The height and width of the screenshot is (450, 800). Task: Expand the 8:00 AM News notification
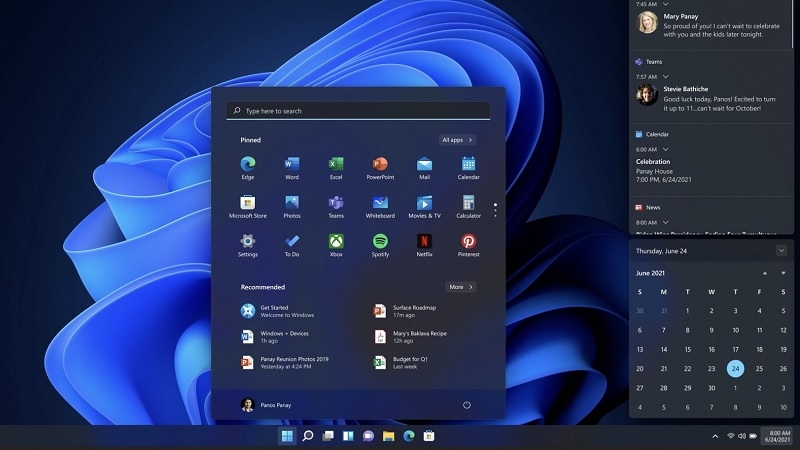(x=665, y=222)
